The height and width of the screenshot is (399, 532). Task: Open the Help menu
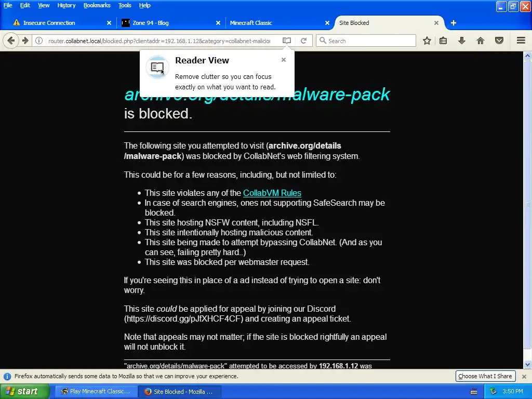(x=144, y=5)
